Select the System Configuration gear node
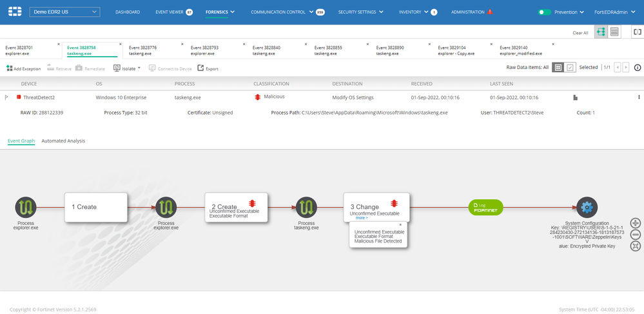644x314 pixels. [x=587, y=207]
